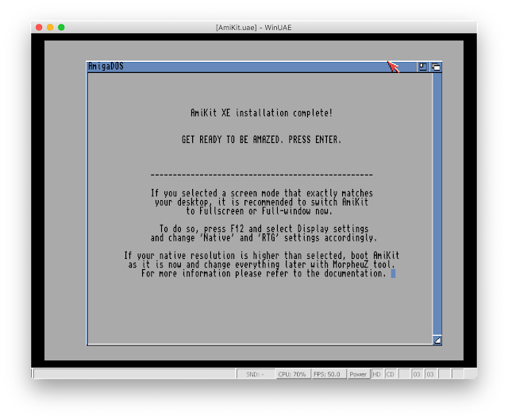The image size is (508, 420).
Task: Click the 'To do so, press F12' line
Action: tap(264, 229)
